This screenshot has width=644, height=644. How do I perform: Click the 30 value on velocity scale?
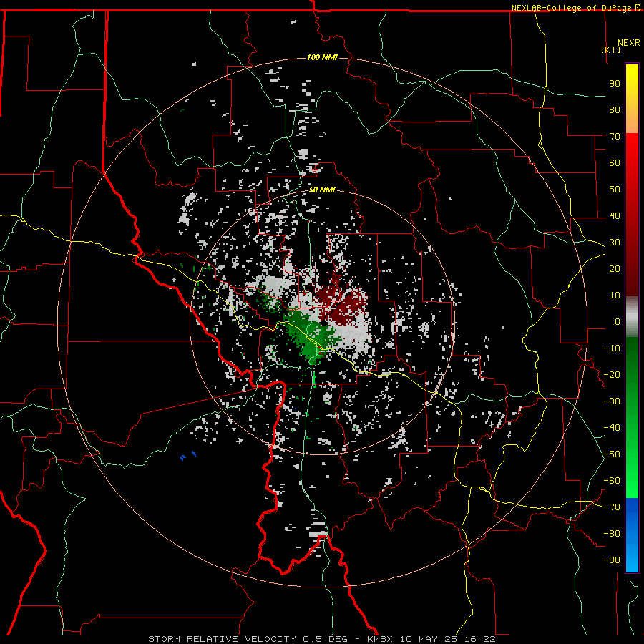(x=615, y=243)
